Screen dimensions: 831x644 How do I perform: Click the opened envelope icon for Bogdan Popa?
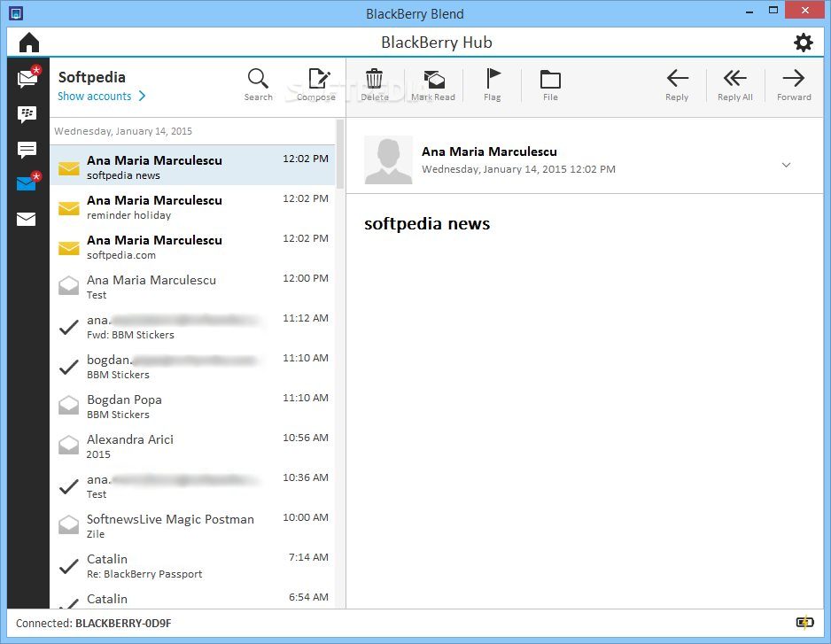pyautogui.click(x=69, y=406)
